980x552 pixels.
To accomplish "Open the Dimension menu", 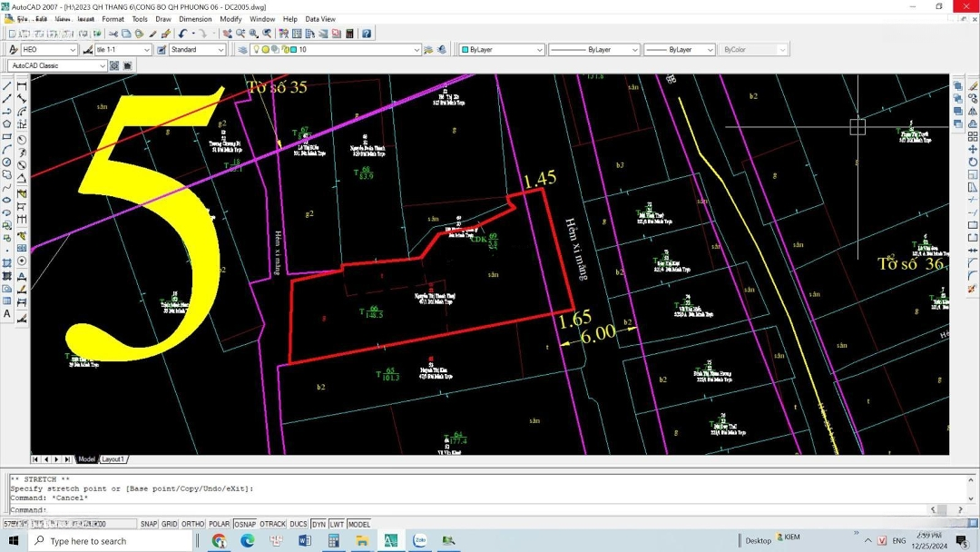I will tap(195, 19).
